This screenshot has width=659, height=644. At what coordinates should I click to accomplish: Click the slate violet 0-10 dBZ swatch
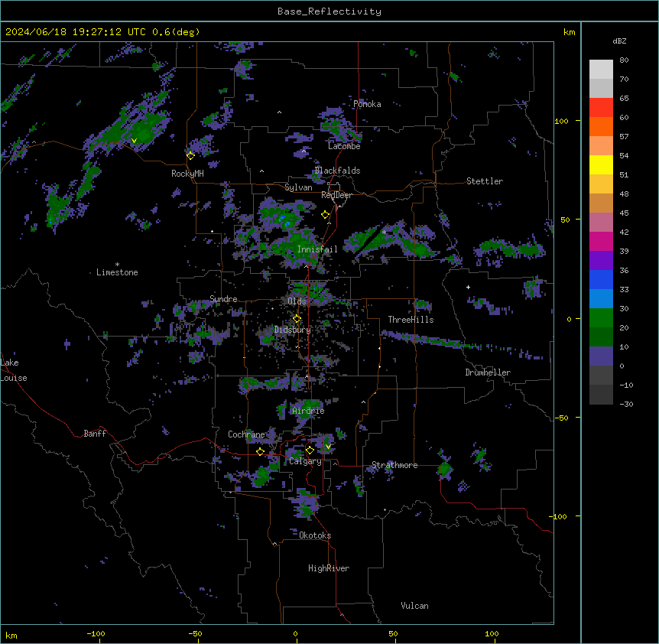pos(601,356)
